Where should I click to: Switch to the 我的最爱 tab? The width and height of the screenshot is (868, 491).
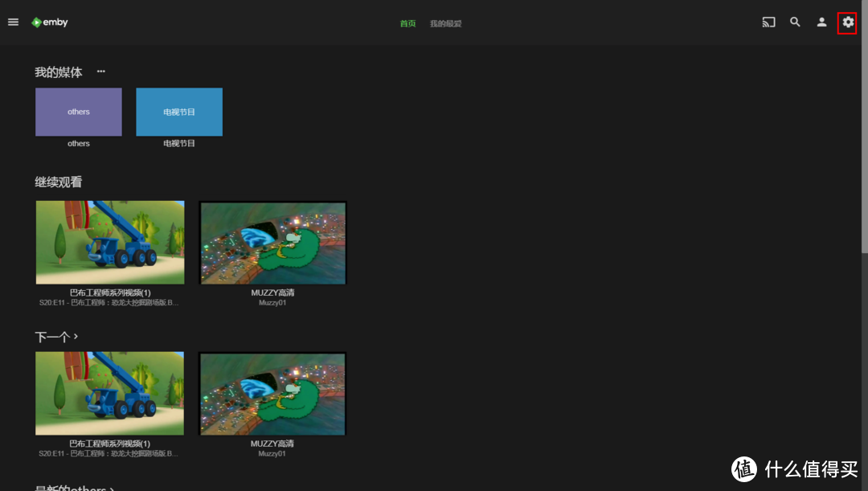point(445,23)
